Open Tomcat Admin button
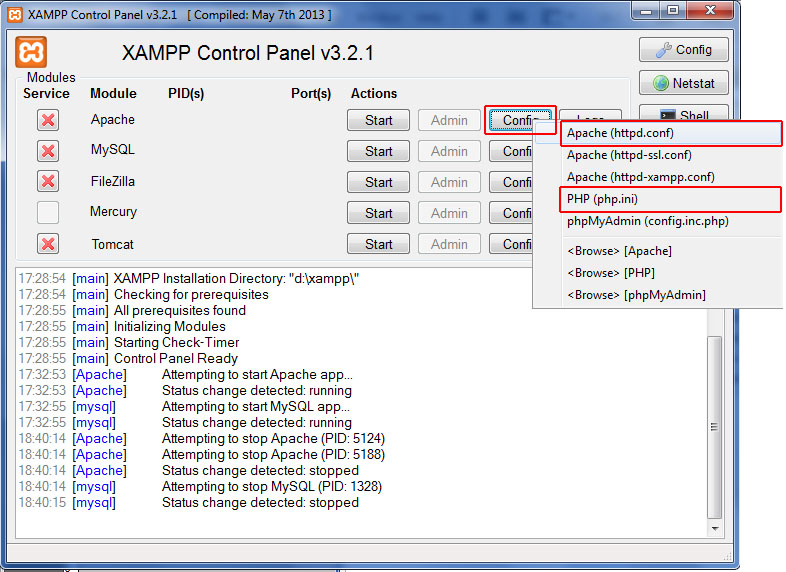This screenshot has width=786, height=572. coord(449,244)
